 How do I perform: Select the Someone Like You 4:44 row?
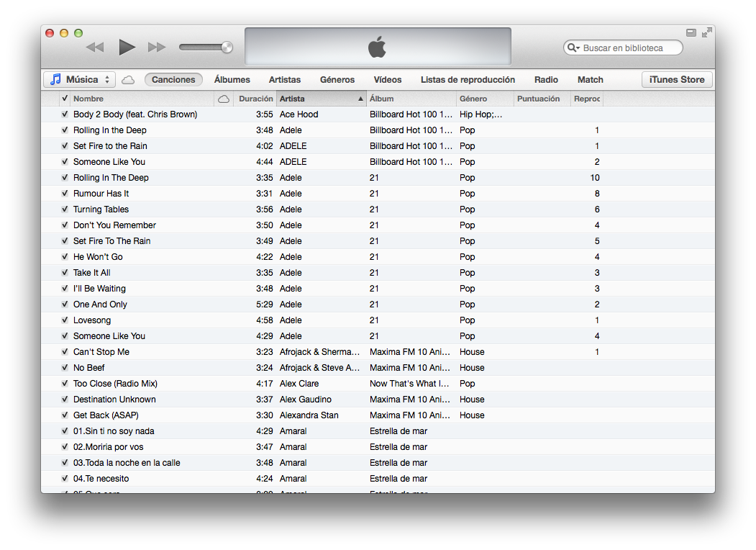378,162
